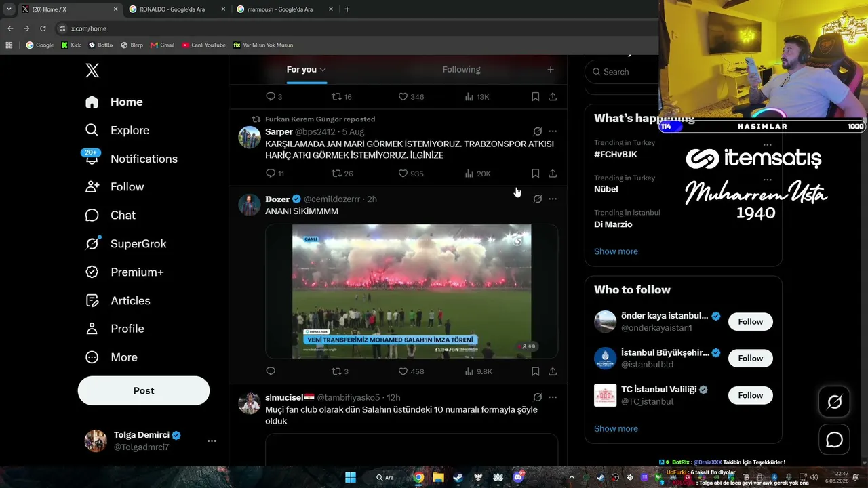Open more options on s|mucisel's post
Screen dimensions: 868x488
tap(553, 397)
